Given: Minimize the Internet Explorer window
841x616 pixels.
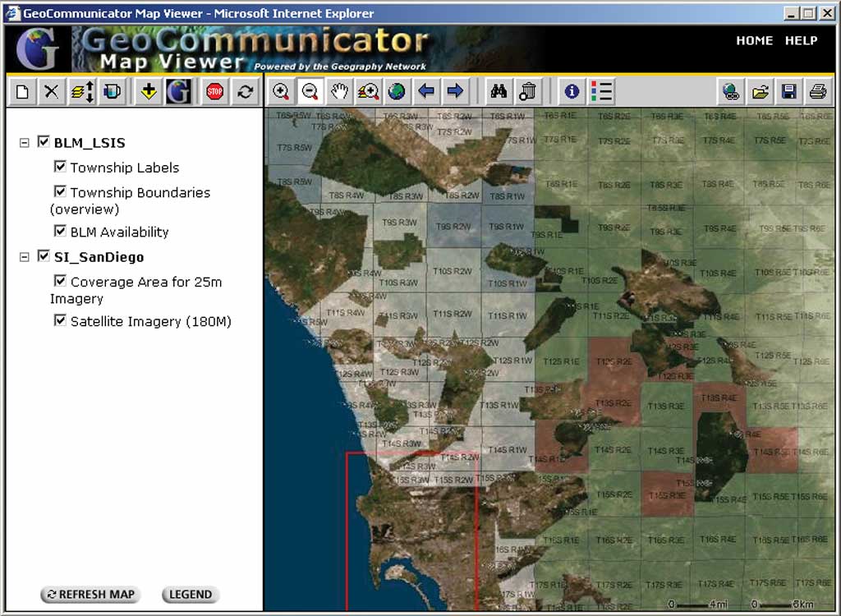Looking at the screenshot, I should pos(791,13).
